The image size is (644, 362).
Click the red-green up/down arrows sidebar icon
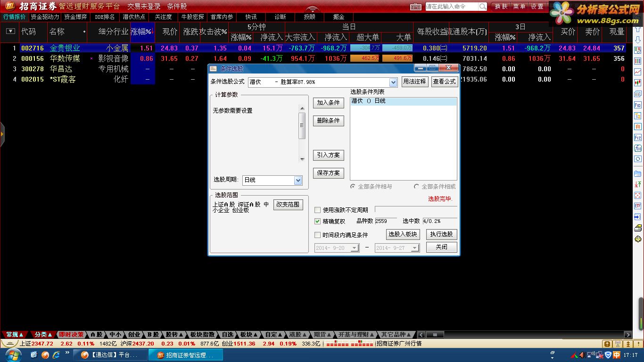638,184
